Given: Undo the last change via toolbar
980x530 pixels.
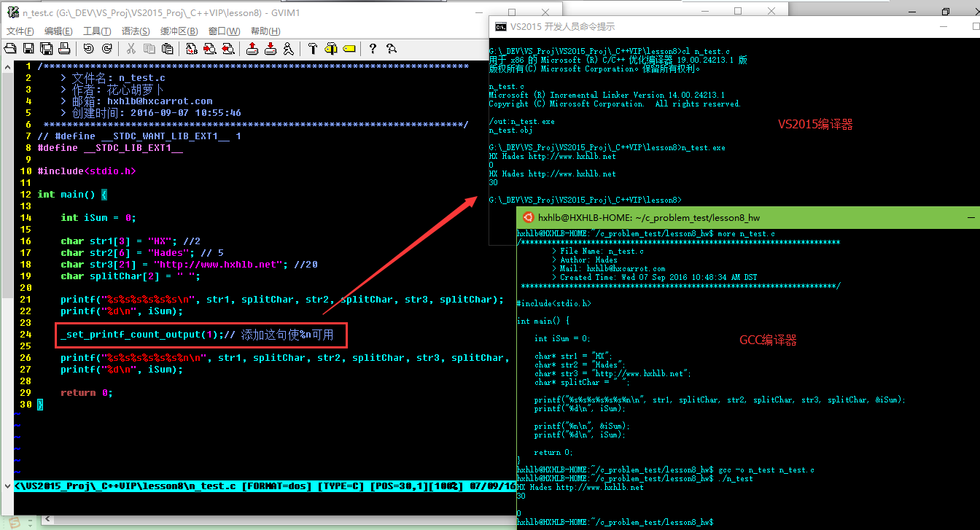Looking at the screenshot, I should coord(88,49).
